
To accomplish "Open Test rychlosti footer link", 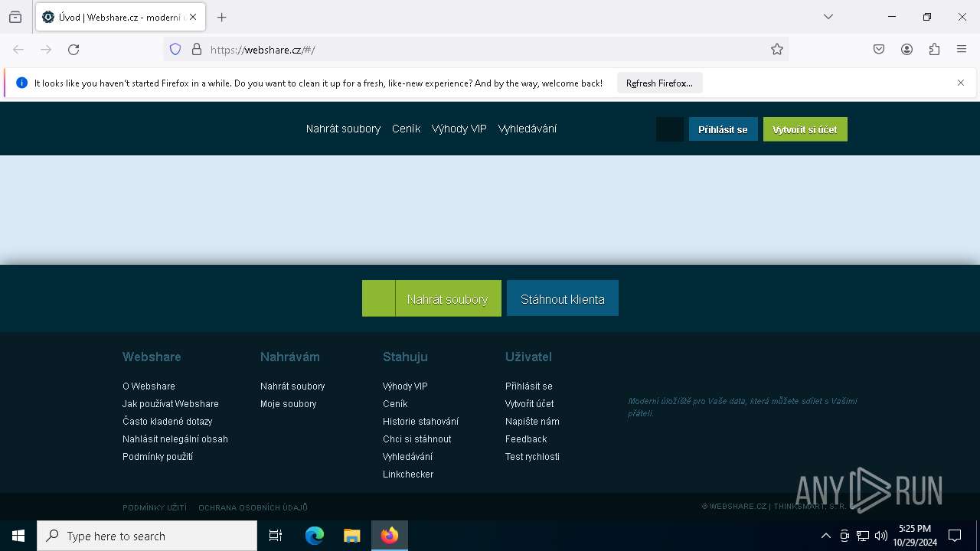I will coord(532,457).
